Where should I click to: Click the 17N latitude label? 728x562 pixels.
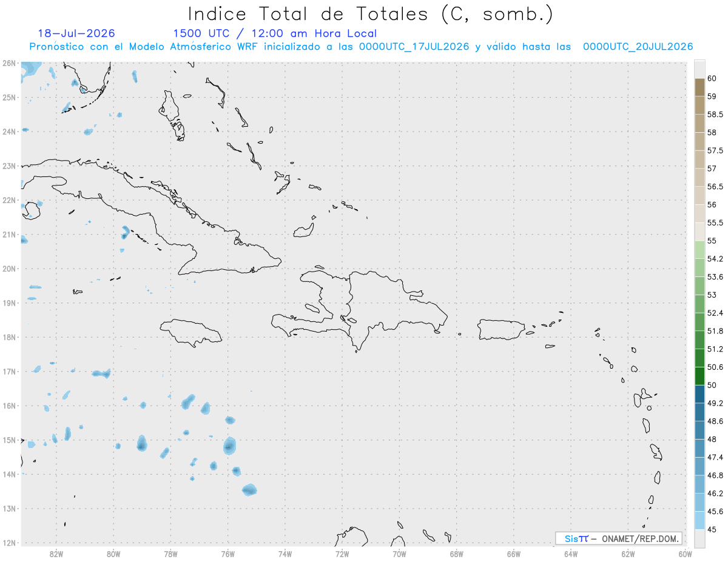coord(9,372)
